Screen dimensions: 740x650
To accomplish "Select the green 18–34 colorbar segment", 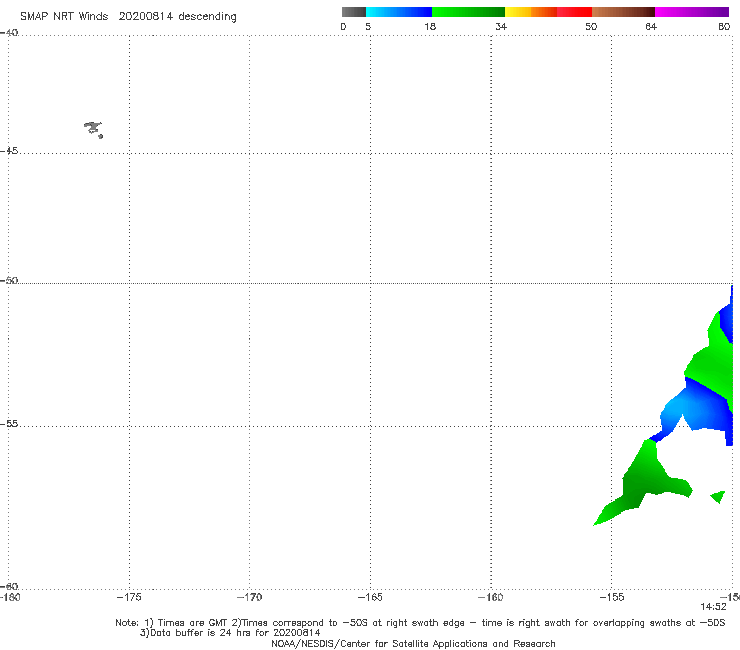I will 468,12.
